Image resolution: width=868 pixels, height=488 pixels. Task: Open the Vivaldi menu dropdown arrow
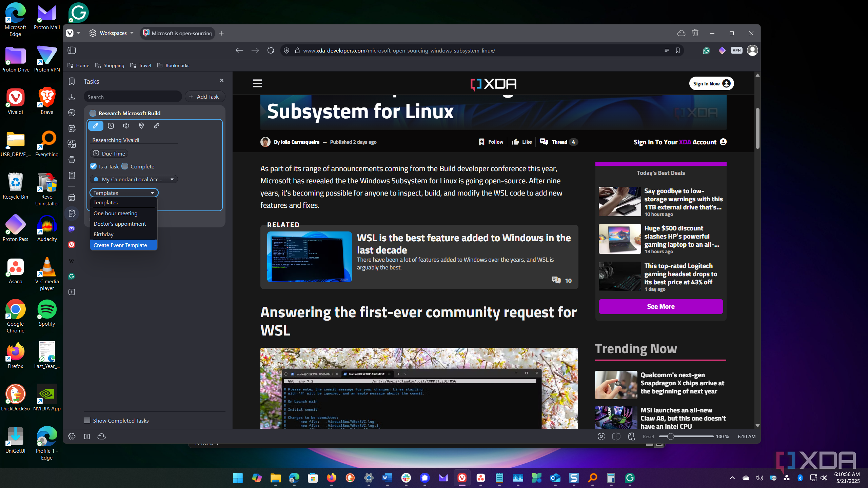click(x=78, y=33)
